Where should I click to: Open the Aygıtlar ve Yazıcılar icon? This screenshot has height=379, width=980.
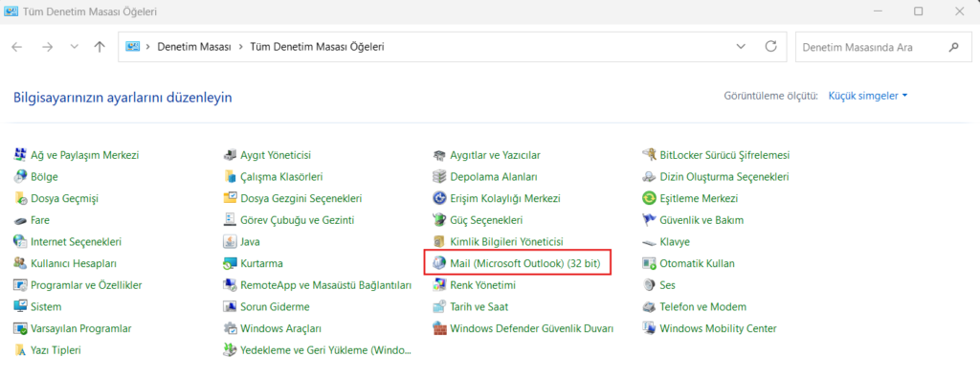click(x=440, y=155)
